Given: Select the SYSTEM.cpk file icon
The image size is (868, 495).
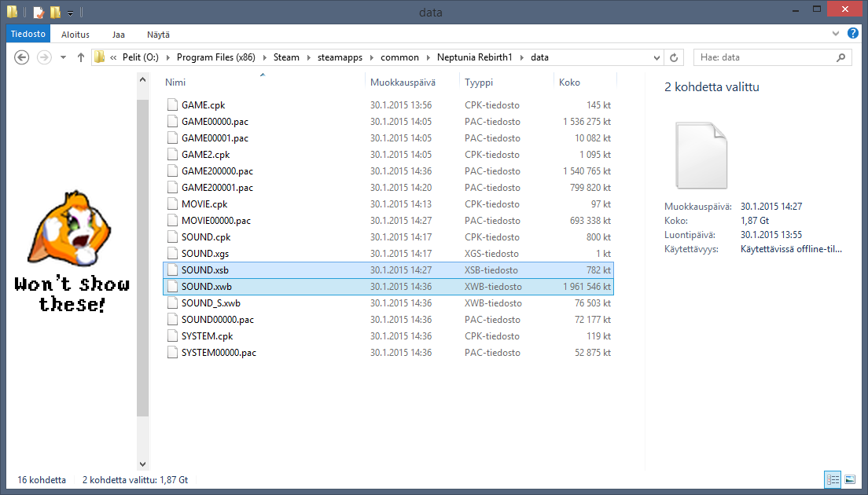Looking at the screenshot, I should pos(173,335).
